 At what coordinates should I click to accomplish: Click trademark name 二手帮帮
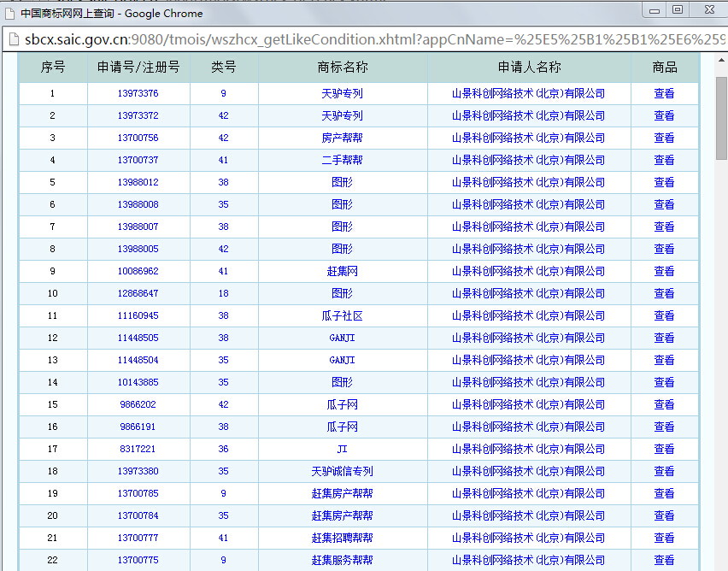[x=342, y=161]
